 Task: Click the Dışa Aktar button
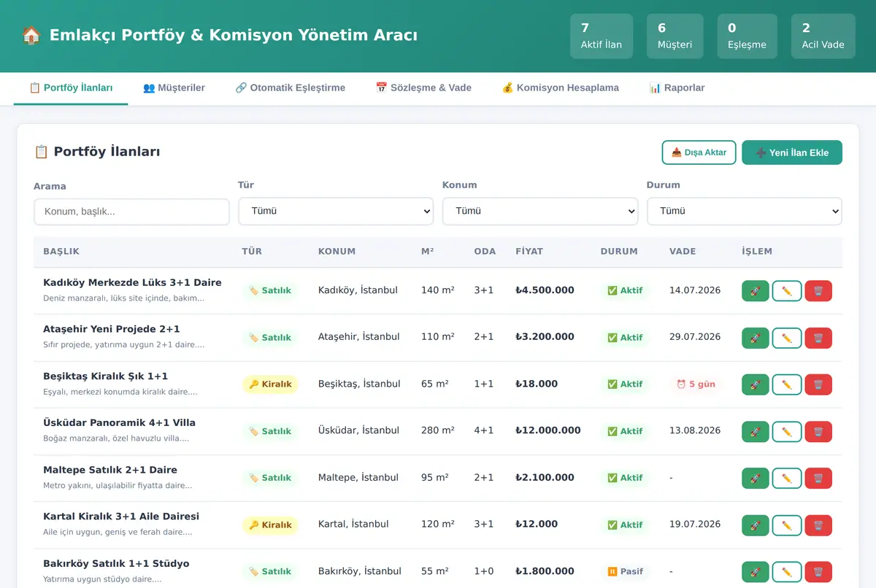click(699, 152)
